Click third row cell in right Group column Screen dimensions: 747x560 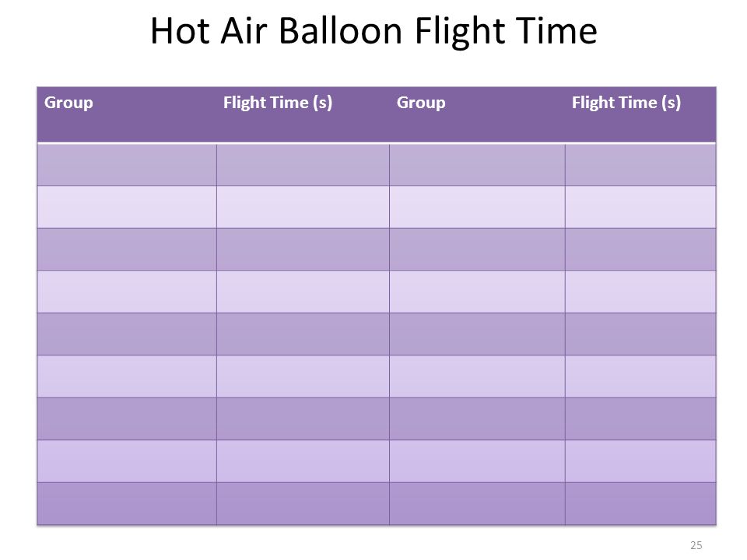pyautogui.click(x=477, y=249)
